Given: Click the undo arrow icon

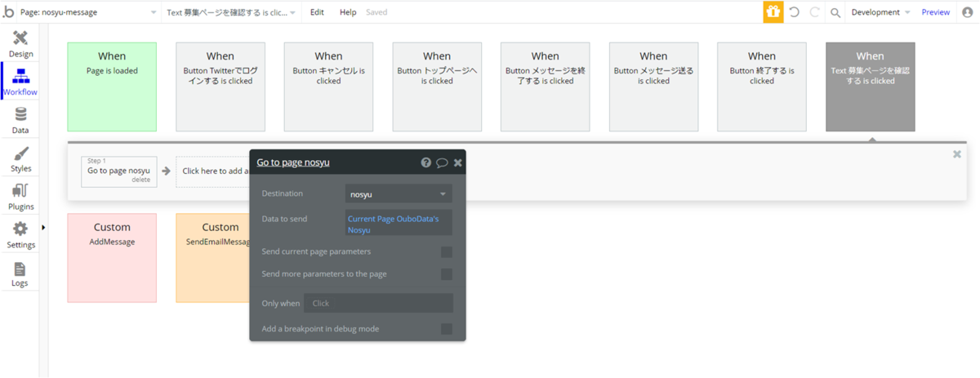Looking at the screenshot, I should [794, 12].
